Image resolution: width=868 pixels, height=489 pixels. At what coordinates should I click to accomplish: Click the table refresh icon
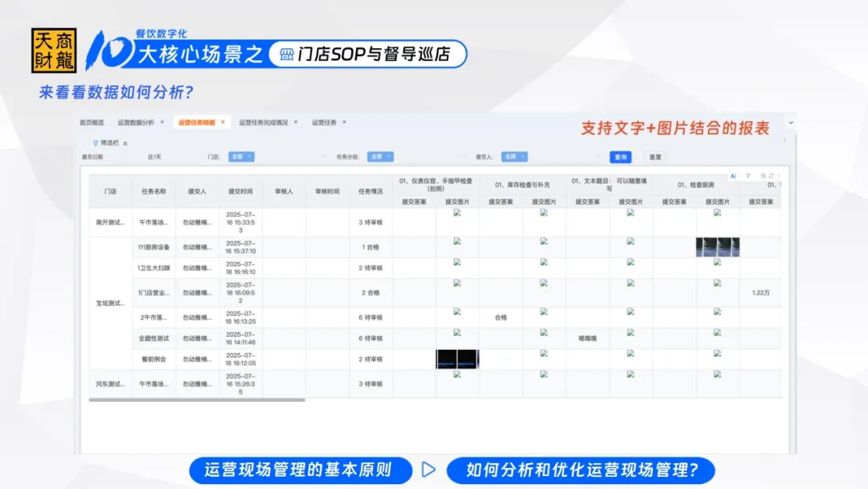click(771, 175)
